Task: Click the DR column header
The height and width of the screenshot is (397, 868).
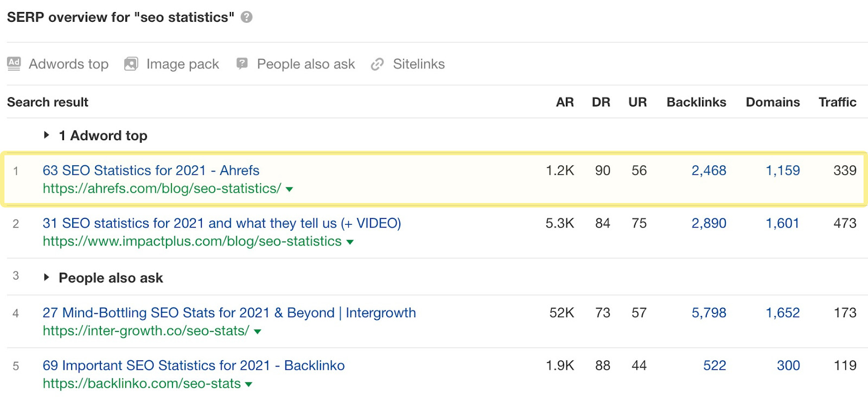Action: 601,102
